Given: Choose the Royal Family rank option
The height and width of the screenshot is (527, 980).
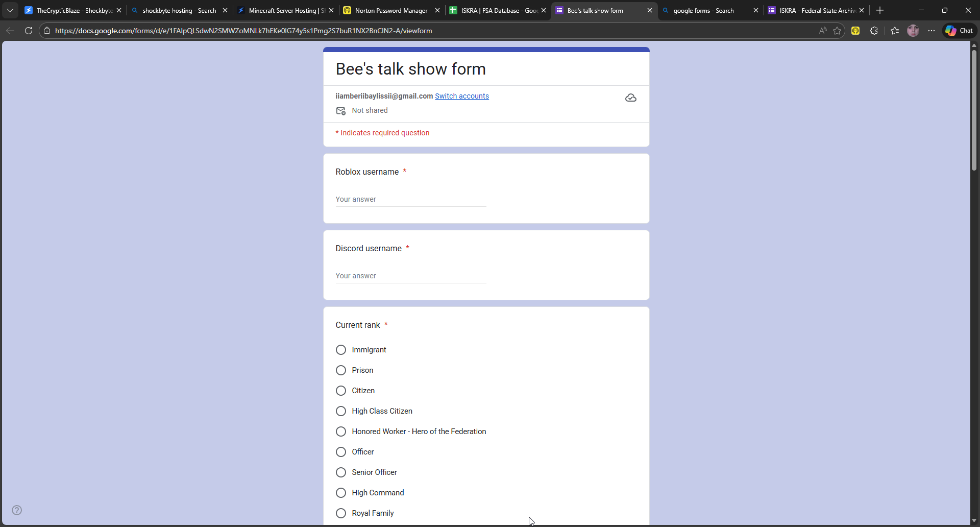Looking at the screenshot, I should [341, 513].
